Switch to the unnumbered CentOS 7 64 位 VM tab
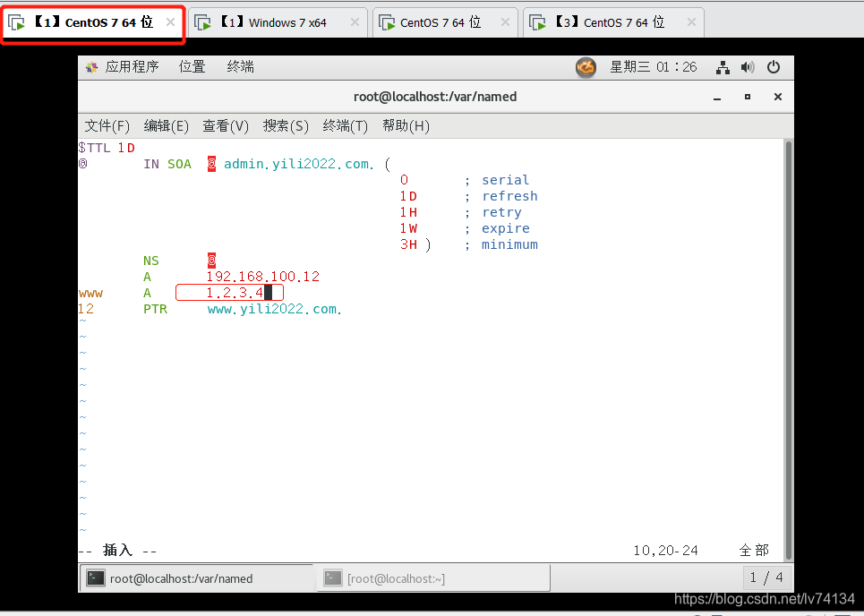 (445, 22)
